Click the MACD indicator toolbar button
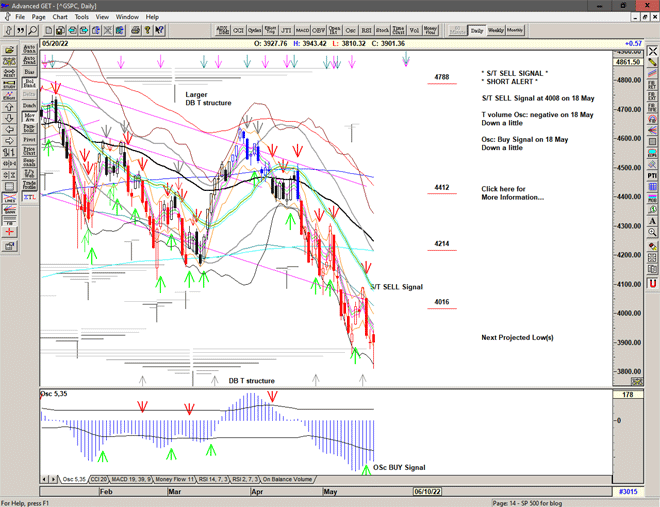Screen dimensions: 660x507 (x=302, y=31)
